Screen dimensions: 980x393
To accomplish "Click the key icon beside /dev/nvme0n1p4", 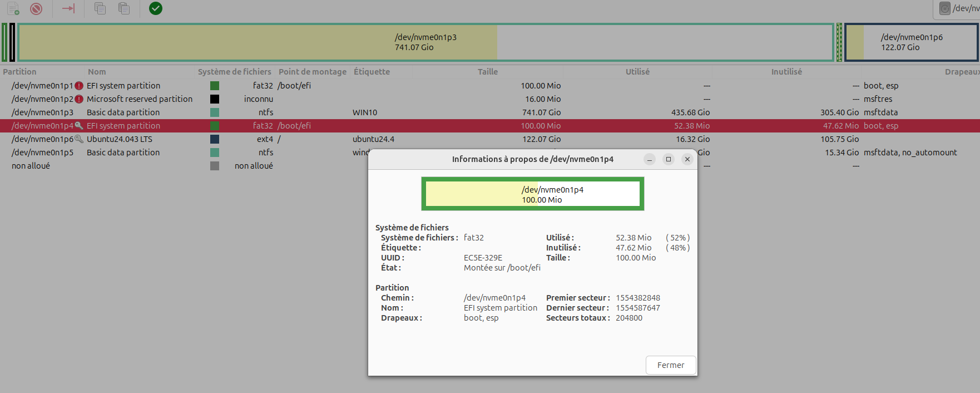I will (x=79, y=126).
